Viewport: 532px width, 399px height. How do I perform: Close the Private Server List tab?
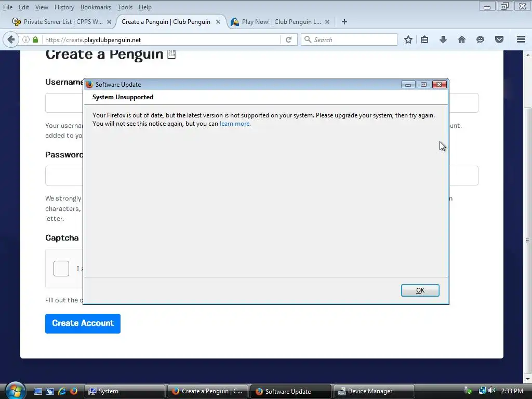tap(109, 22)
